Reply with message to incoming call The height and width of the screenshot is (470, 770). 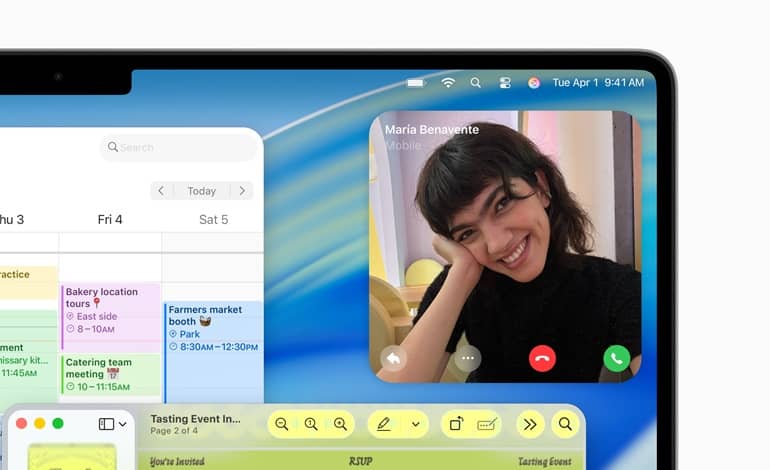click(393, 359)
